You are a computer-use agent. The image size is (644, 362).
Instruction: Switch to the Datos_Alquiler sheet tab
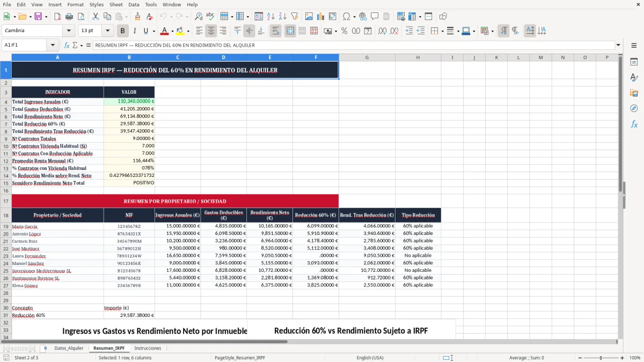[69, 348]
